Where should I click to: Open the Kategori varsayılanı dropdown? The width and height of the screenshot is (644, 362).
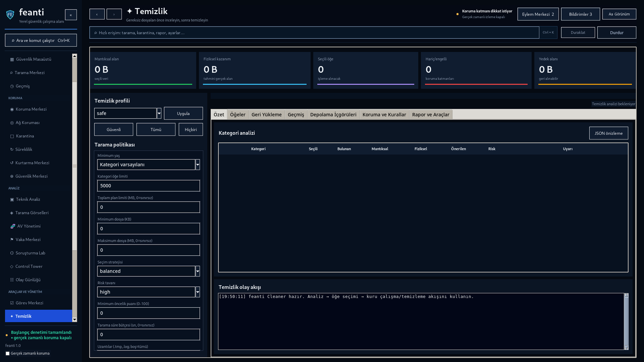tap(198, 165)
